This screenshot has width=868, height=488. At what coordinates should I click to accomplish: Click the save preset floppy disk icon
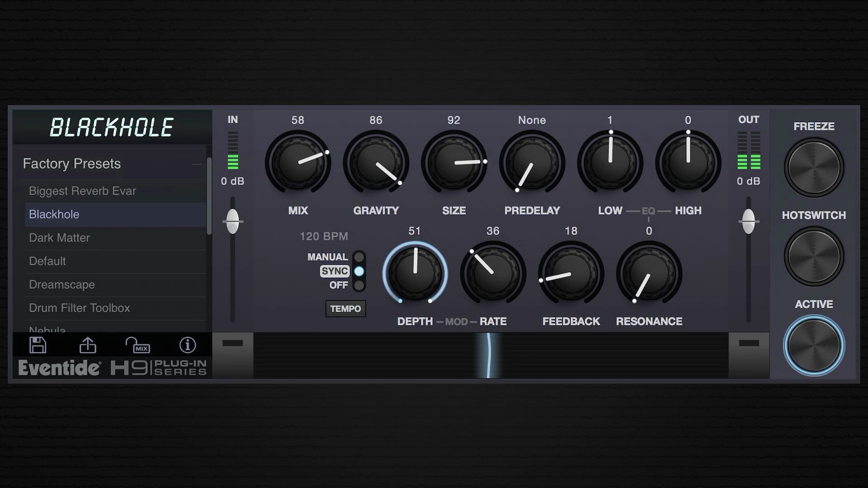[x=38, y=345]
